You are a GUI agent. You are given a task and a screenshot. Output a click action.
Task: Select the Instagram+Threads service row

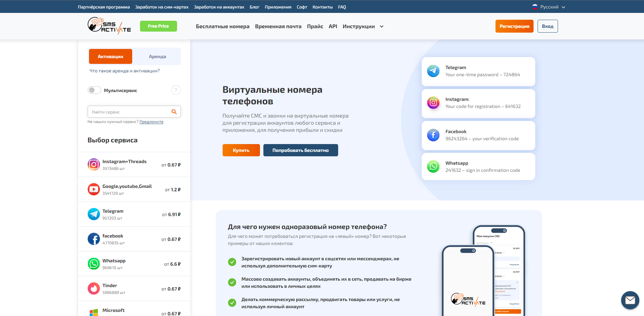(134, 165)
